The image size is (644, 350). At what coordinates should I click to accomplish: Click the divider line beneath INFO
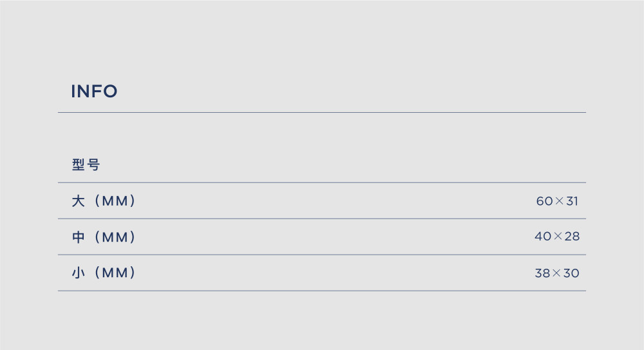tap(322, 112)
